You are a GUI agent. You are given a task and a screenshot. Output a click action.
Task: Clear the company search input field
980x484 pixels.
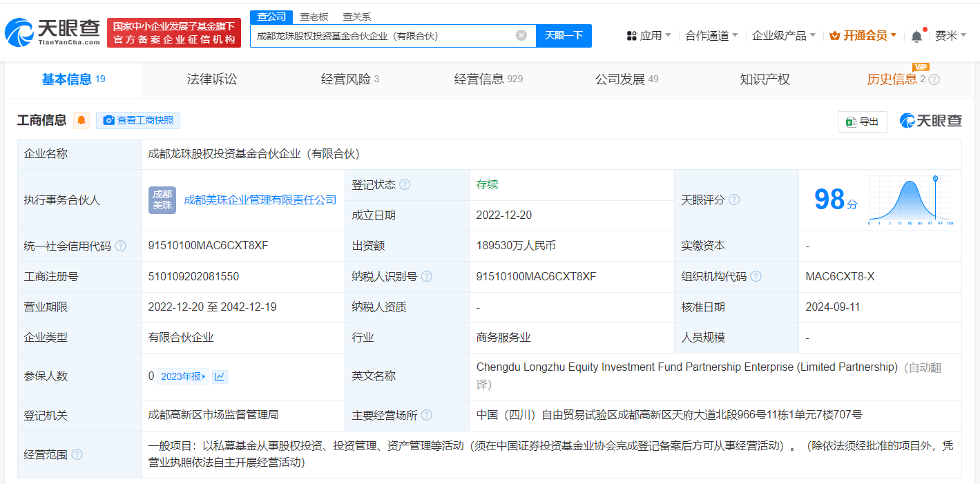(521, 35)
